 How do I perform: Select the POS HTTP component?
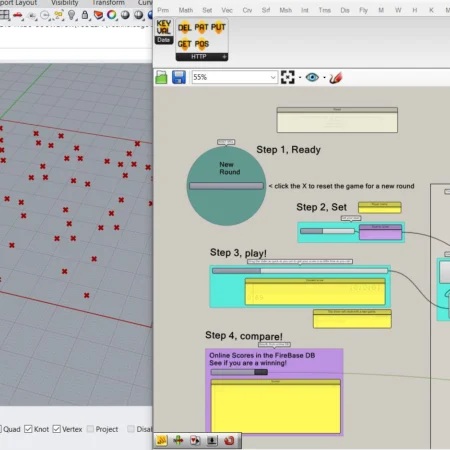(201, 44)
